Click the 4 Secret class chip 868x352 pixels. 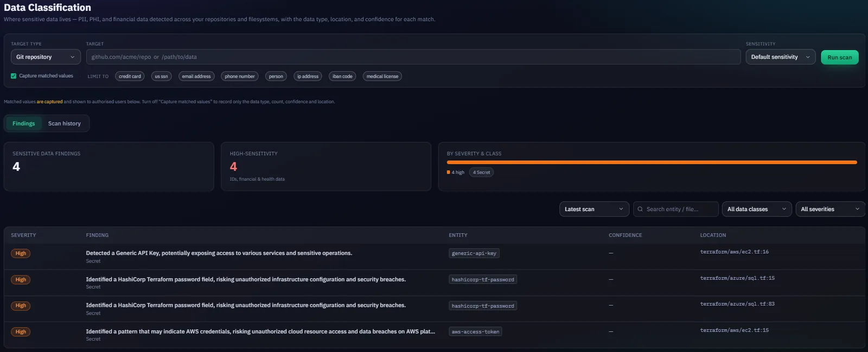[481, 172]
